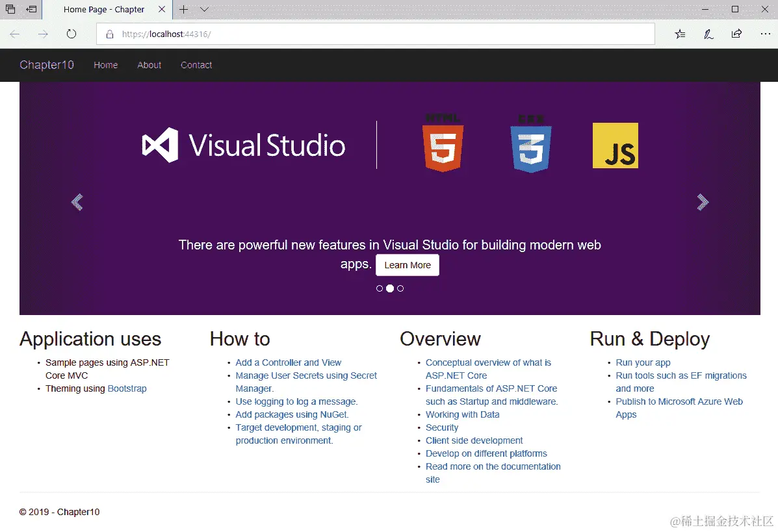
Task: Open the tab preview chevron
Action: [205, 10]
